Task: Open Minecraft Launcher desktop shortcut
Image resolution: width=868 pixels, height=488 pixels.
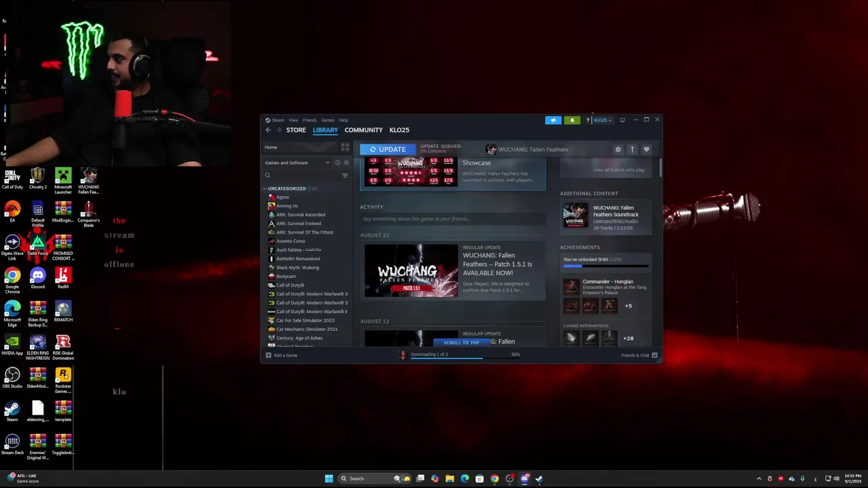Action: 63,181
